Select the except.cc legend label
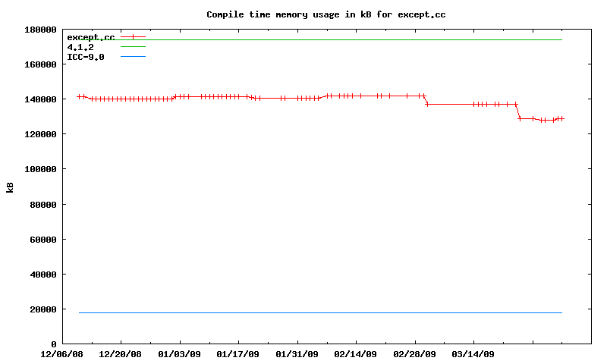This screenshot has height=364, width=607. [x=90, y=37]
